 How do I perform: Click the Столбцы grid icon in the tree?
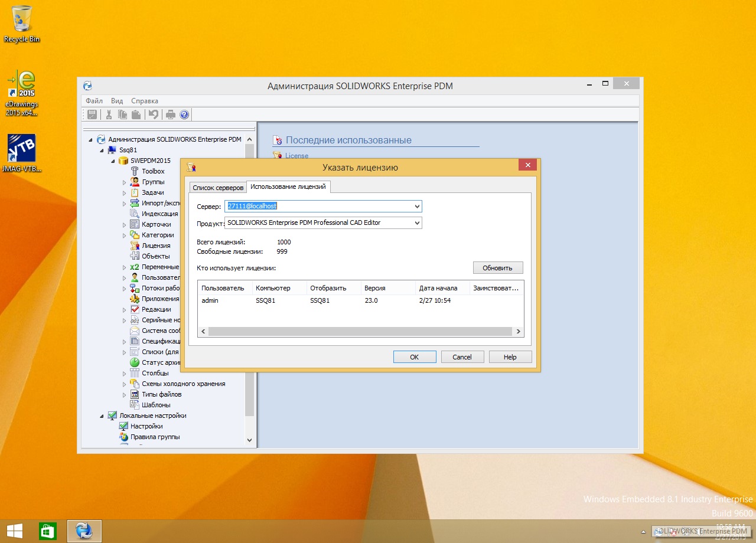135,373
